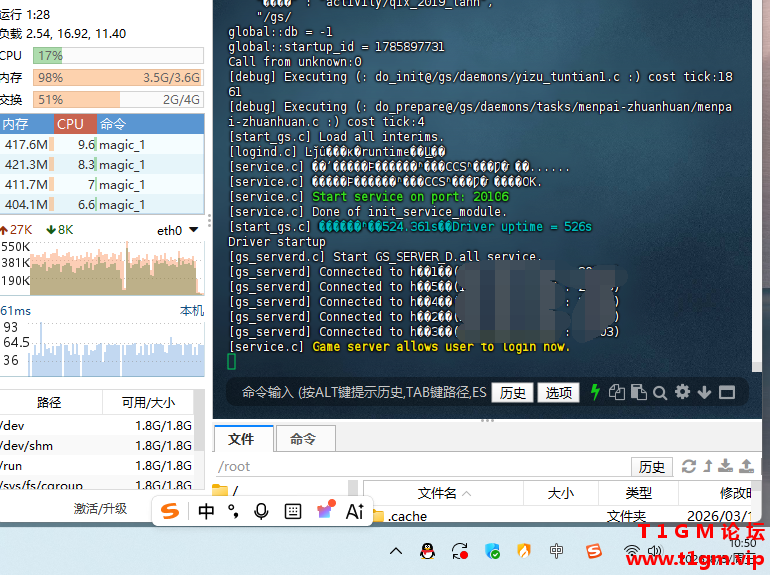
Task: Click the 可用/大小 disk column header
Action: (x=148, y=403)
